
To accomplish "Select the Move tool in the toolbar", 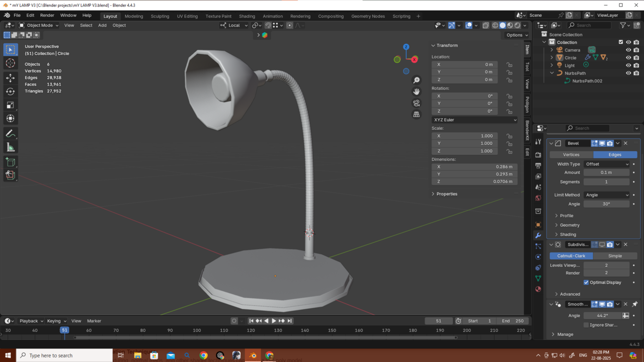I will (x=11, y=78).
